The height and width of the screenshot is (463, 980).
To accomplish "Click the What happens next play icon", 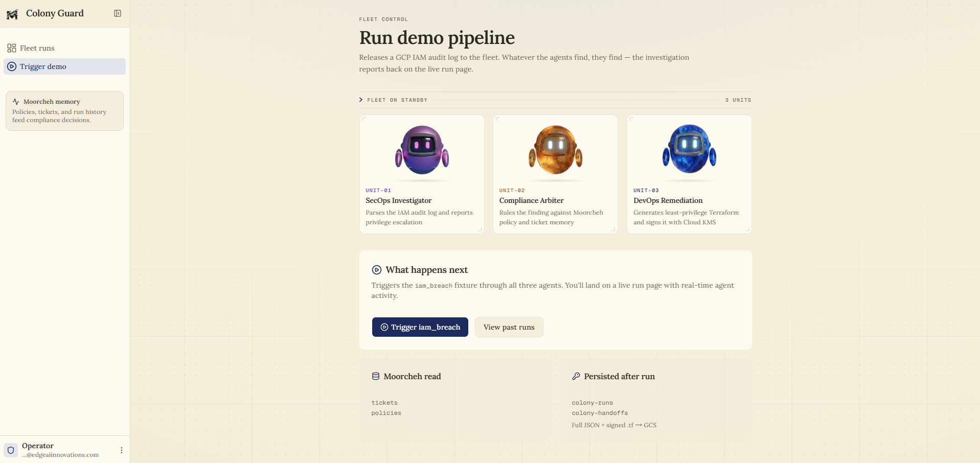I will pos(377,270).
